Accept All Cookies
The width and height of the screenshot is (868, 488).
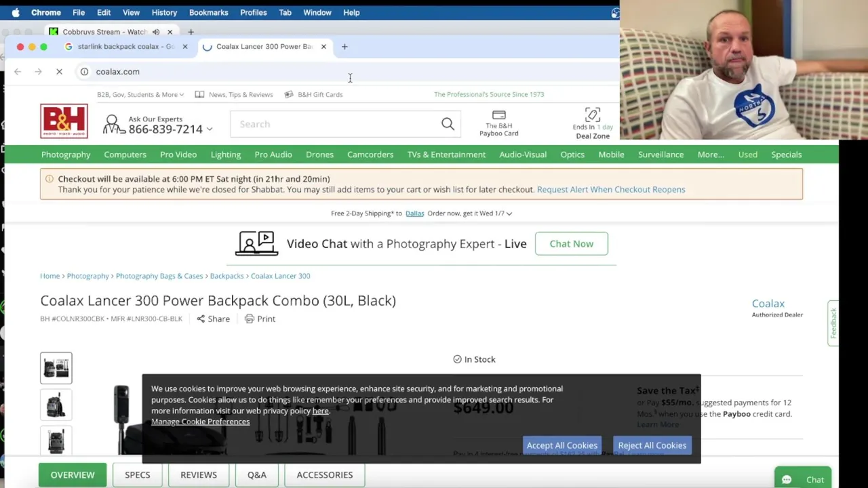click(561, 445)
